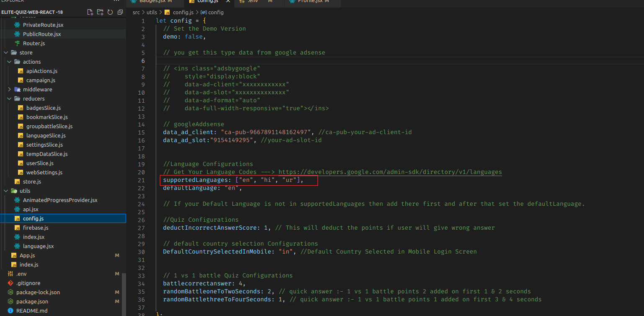Screen dimensions: 644x316
Task: Open firebase.js file
Action: pyautogui.click(x=36, y=228)
